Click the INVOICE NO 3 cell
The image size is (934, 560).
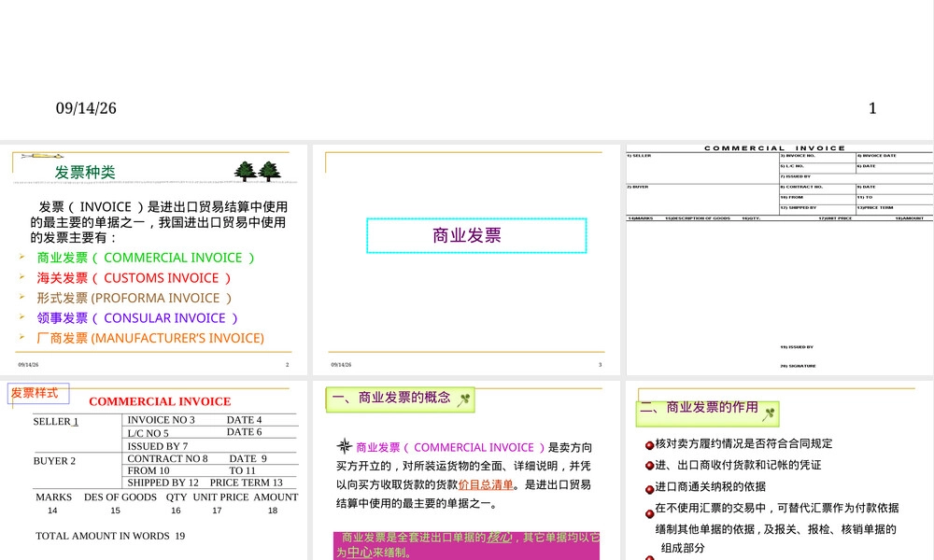coord(161,420)
